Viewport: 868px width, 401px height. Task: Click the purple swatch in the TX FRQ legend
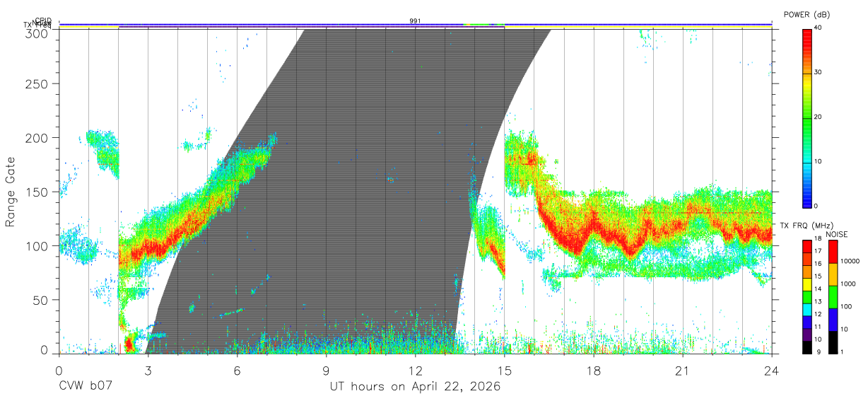(807, 335)
